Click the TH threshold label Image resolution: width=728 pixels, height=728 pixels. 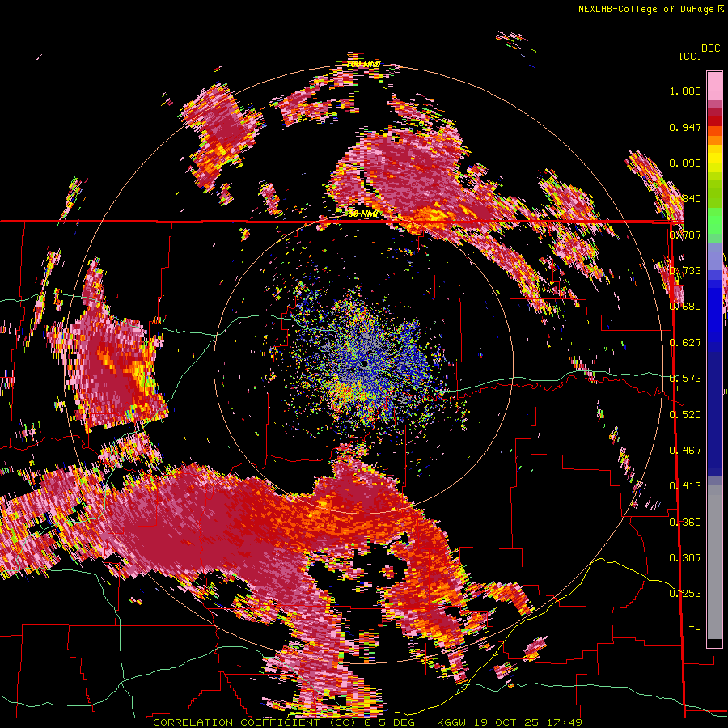pos(695,630)
